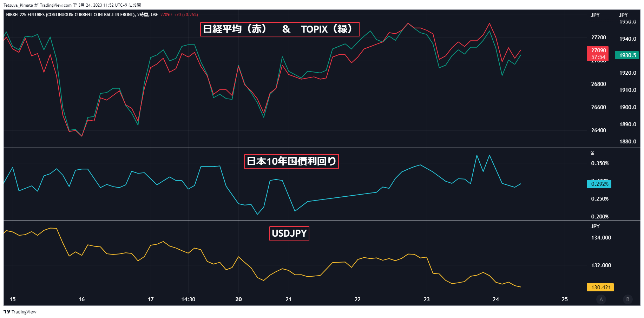Viewport: 644px width, 318px height.
Task: Click the Tetsuya_Kimata publish header text
Action: 72,5
